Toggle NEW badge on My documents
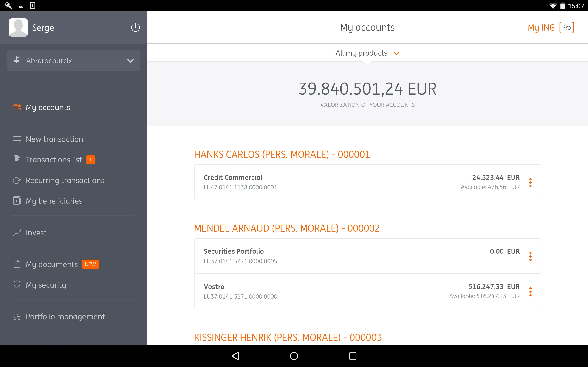The width and height of the screenshot is (588, 367). point(90,264)
